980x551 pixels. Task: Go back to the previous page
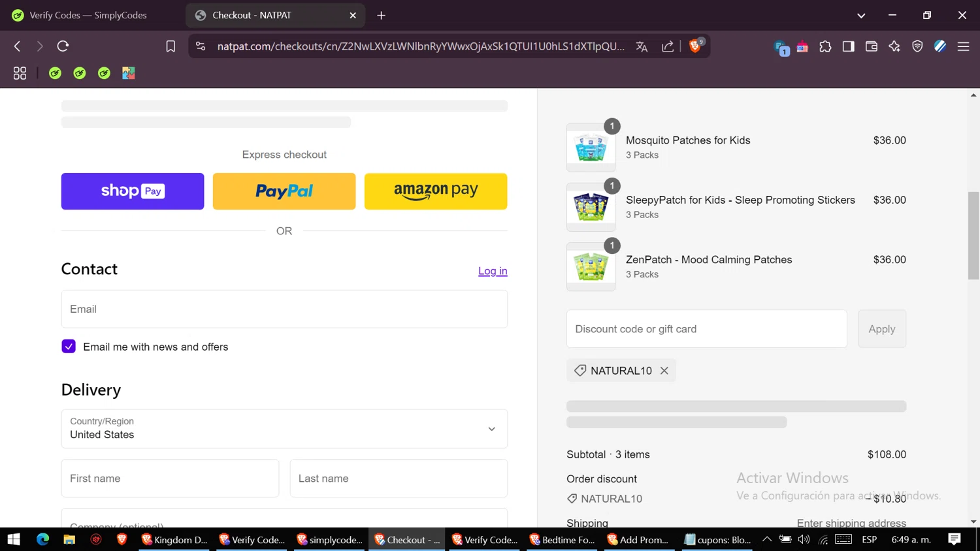click(x=18, y=46)
